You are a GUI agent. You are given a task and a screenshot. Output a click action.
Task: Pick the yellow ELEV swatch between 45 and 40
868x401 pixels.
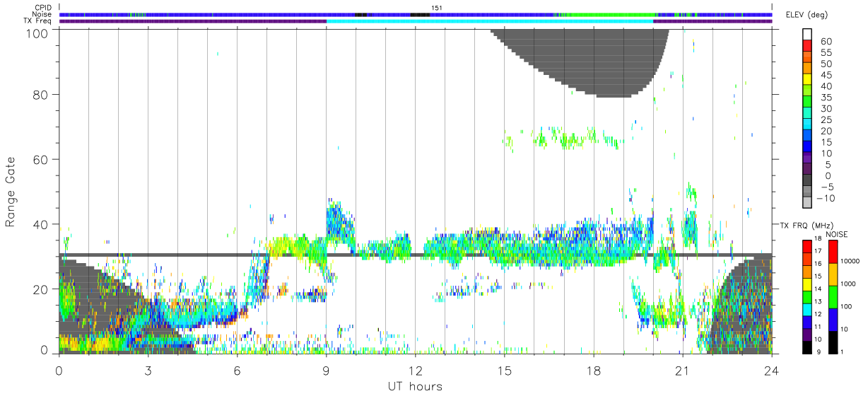(809, 81)
